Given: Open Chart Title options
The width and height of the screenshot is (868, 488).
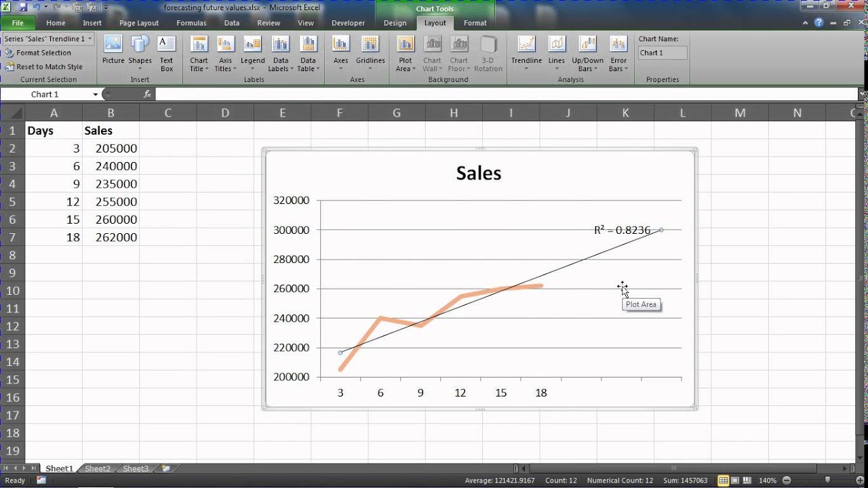Looking at the screenshot, I should click(x=199, y=54).
